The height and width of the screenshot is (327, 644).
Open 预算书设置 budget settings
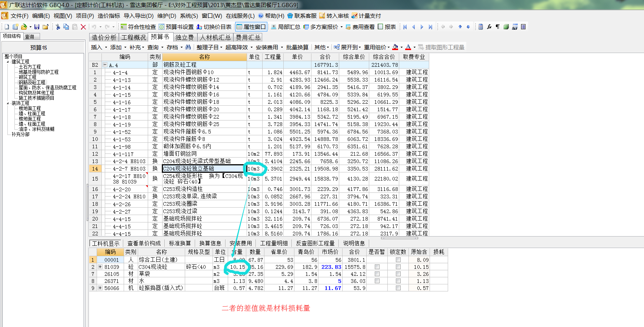(176, 27)
